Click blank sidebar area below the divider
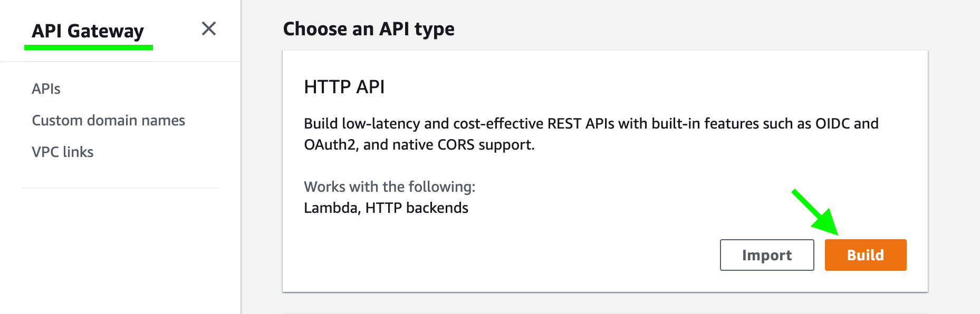This screenshot has width=980, height=314. click(120, 248)
